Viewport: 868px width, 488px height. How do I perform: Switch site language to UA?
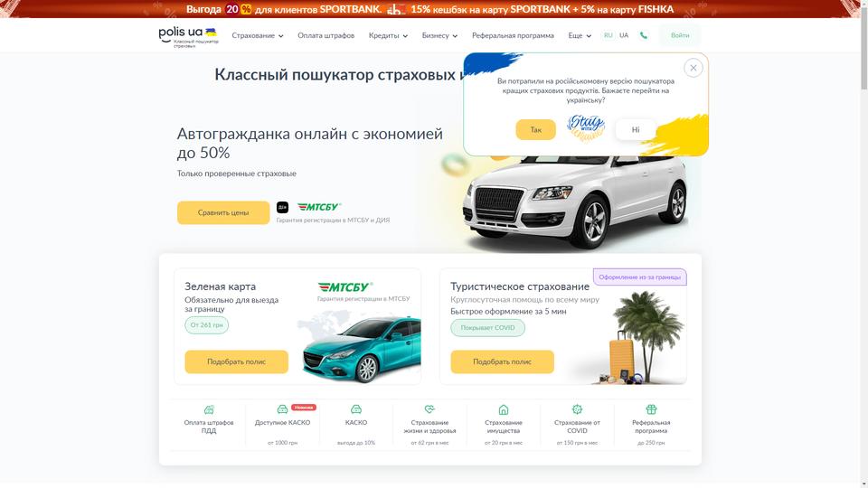coord(624,35)
